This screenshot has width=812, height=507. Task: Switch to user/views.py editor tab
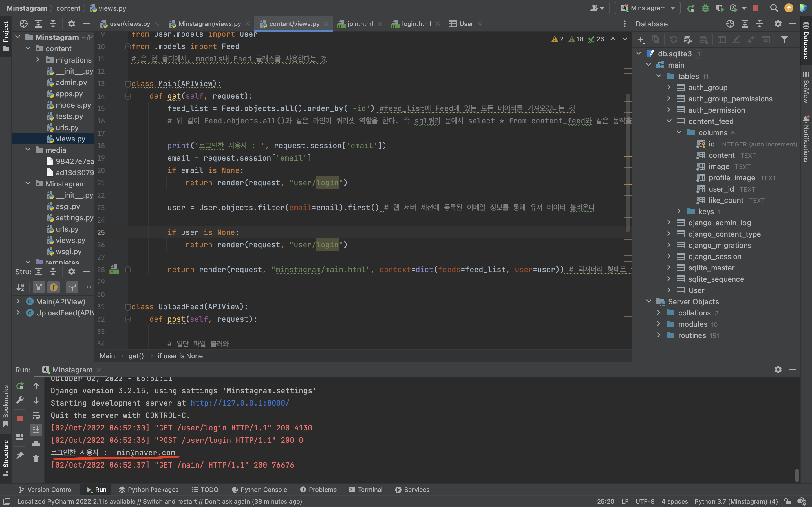point(129,24)
